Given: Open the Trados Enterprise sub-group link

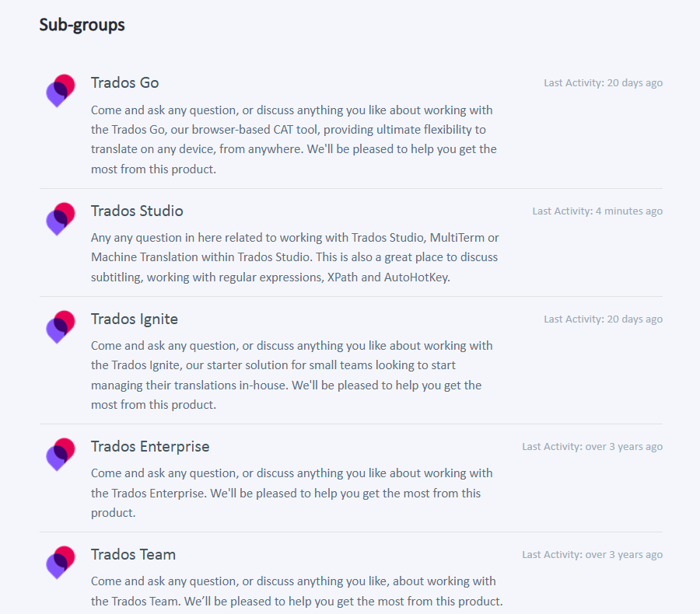Looking at the screenshot, I should point(150,447).
